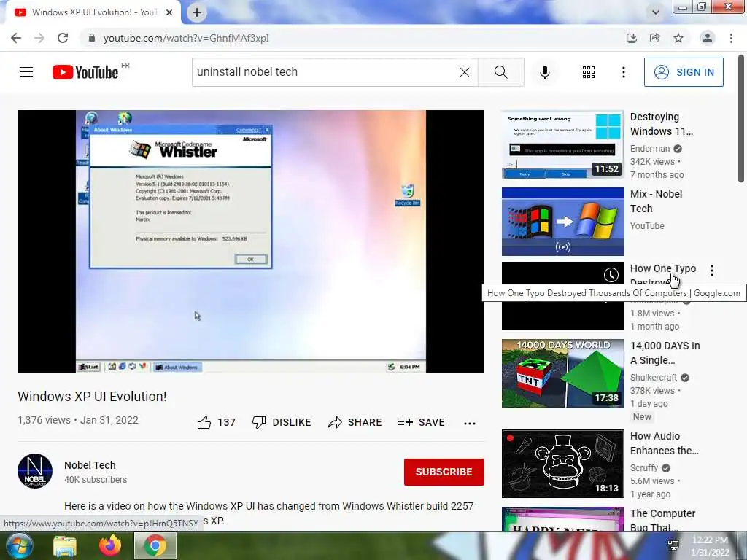Click the video player area
The image size is (747, 560).
pyautogui.click(x=251, y=241)
